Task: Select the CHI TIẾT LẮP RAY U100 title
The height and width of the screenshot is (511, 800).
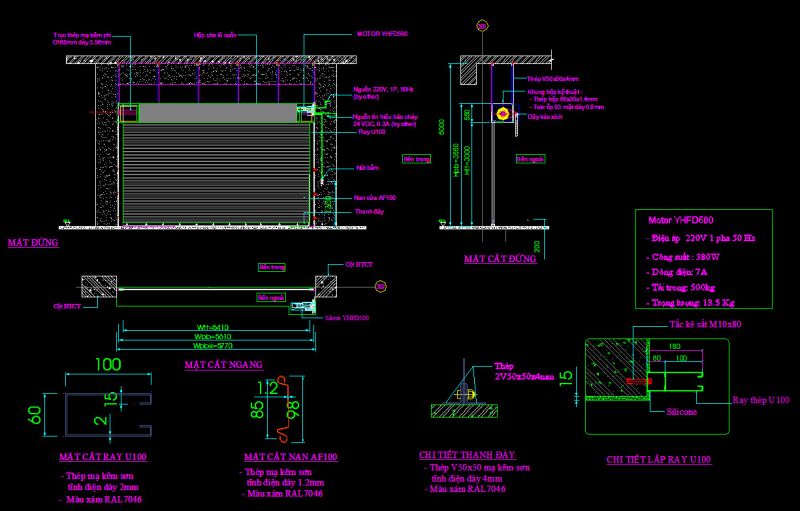Action: pyautogui.click(x=659, y=459)
